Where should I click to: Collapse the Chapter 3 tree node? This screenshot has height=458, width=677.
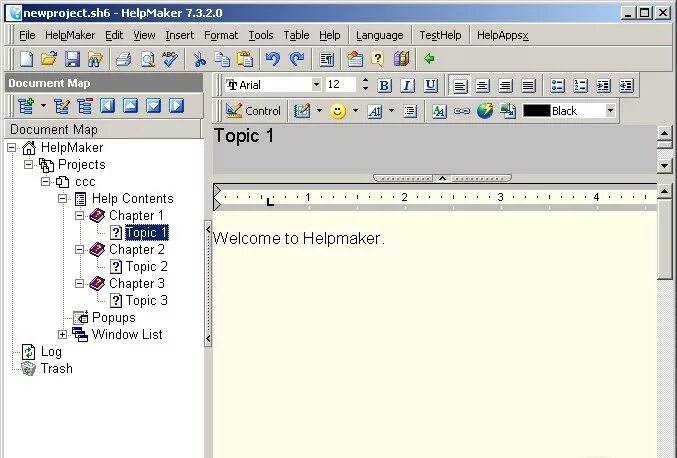[x=79, y=284]
